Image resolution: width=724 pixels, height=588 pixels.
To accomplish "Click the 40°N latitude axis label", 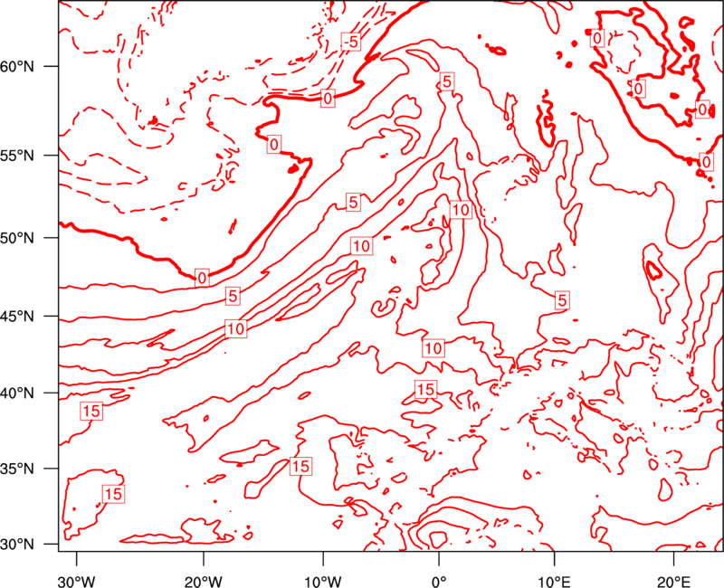I will click(x=17, y=394).
